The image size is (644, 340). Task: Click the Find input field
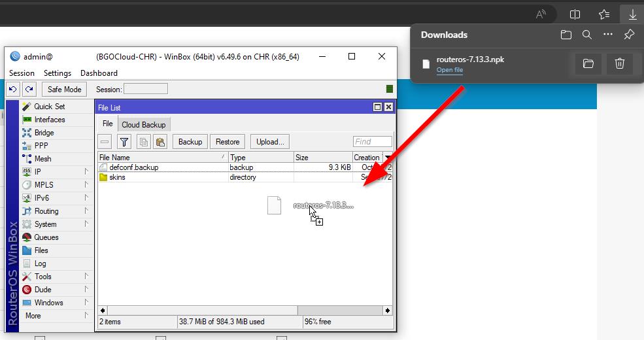click(373, 142)
